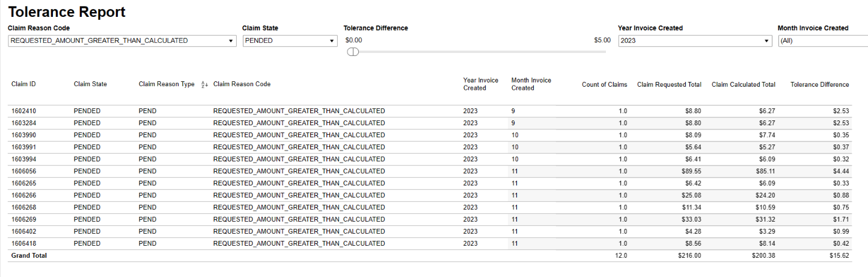Open the Claim State filter dropdown

290,41
